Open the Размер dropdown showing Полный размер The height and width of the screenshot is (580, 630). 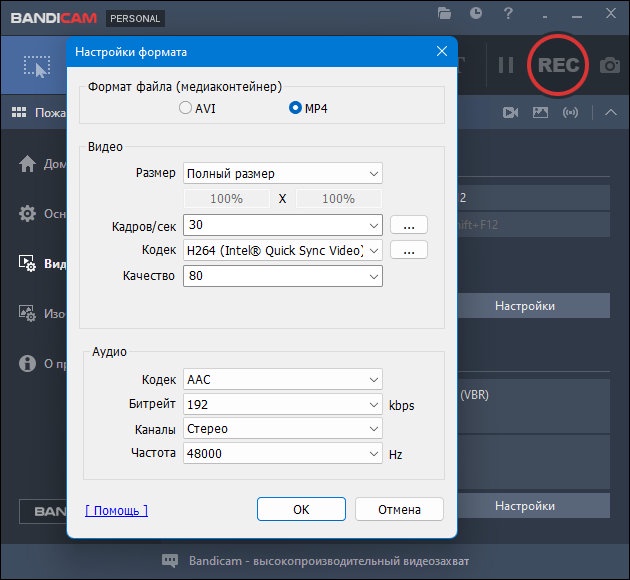point(283,174)
